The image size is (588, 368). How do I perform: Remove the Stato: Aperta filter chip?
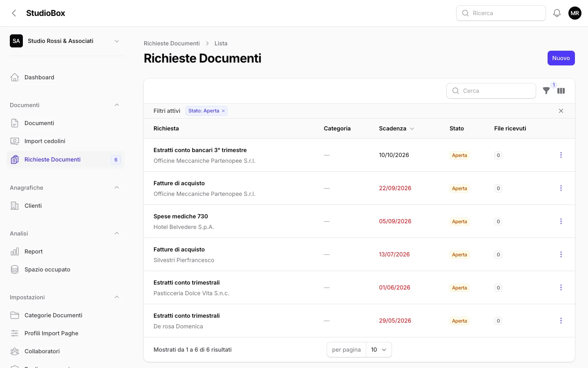tap(223, 111)
